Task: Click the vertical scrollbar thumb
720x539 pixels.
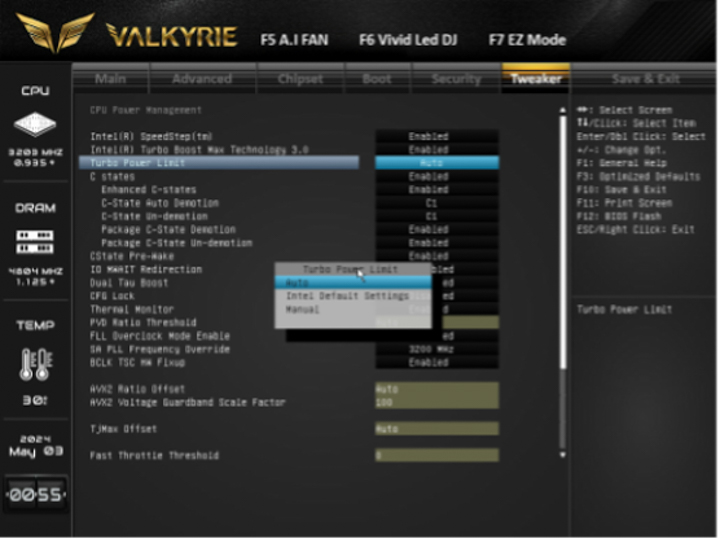Action: click(x=562, y=241)
